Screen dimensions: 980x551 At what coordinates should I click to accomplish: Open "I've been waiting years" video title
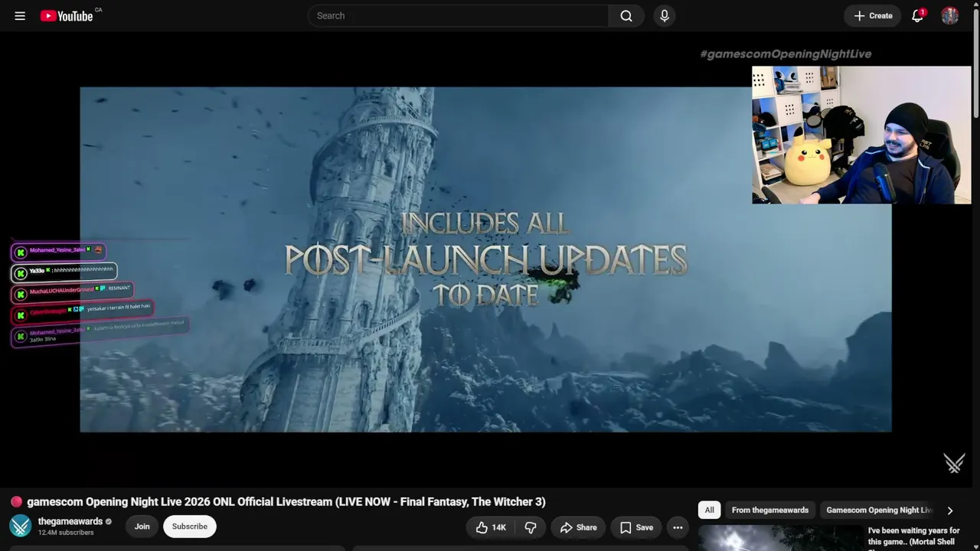click(914, 536)
